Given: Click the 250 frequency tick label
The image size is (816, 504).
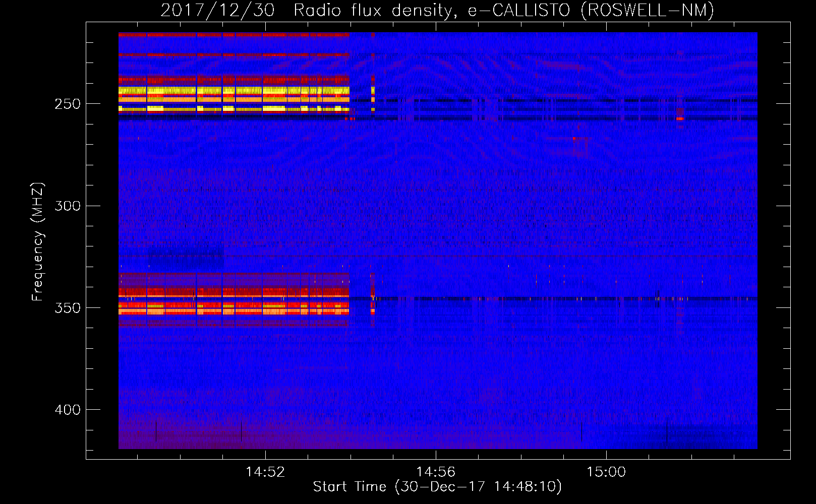Looking at the screenshot, I should [x=68, y=104].
